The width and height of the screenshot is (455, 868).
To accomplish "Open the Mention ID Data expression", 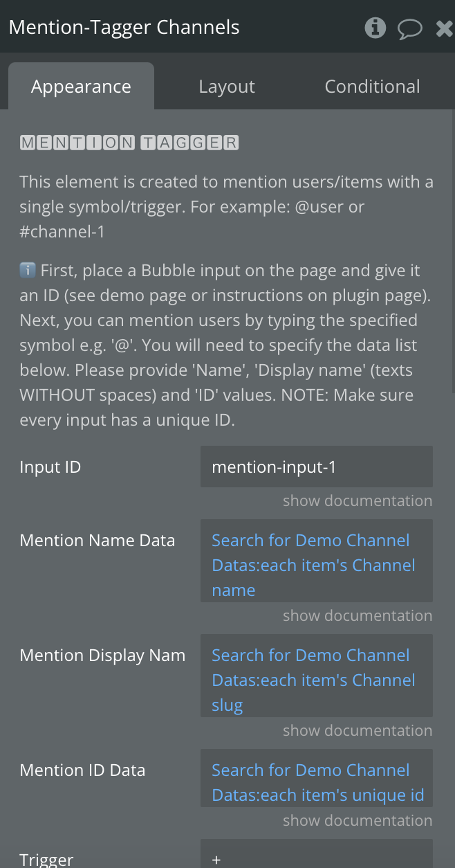I will click(x=317, y=778).
